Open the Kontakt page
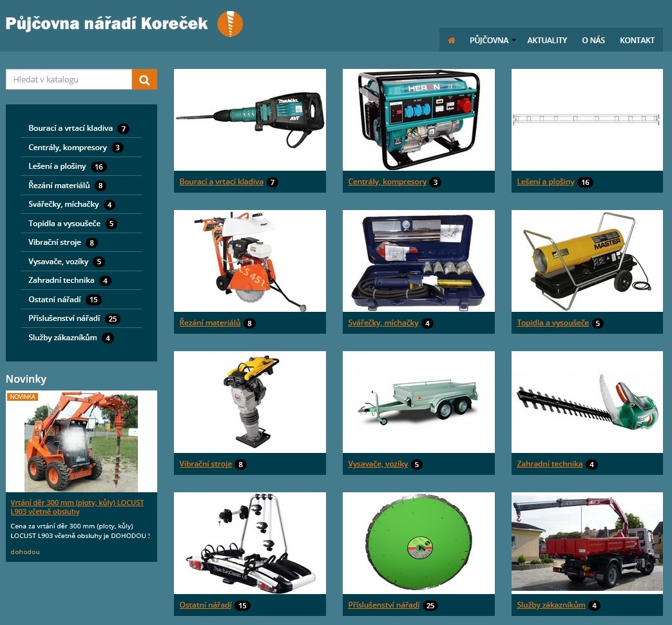Image resolution: width=672 pixels, height=625 pixels. 637,40
